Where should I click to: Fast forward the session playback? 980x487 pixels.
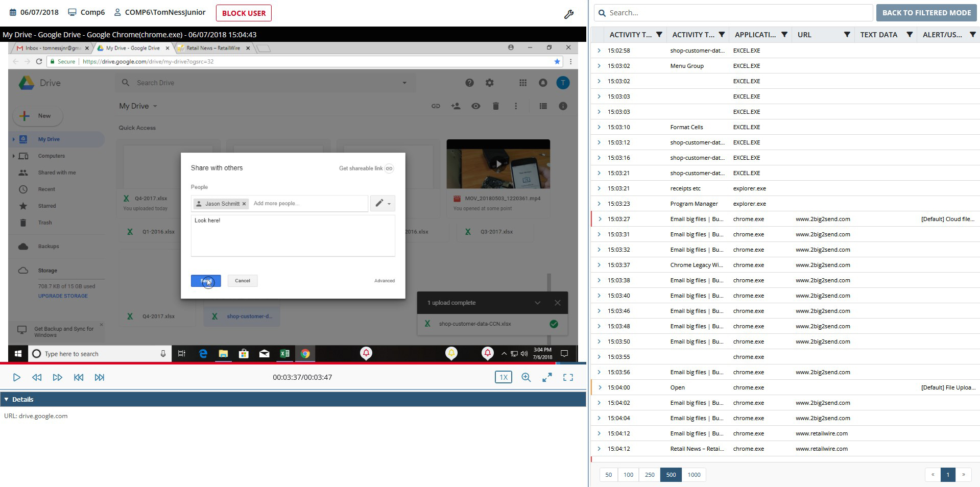pos(57,377)
